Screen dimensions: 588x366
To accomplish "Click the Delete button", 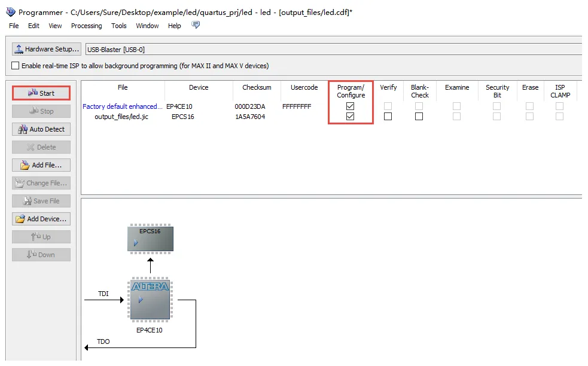I will 41,147.
